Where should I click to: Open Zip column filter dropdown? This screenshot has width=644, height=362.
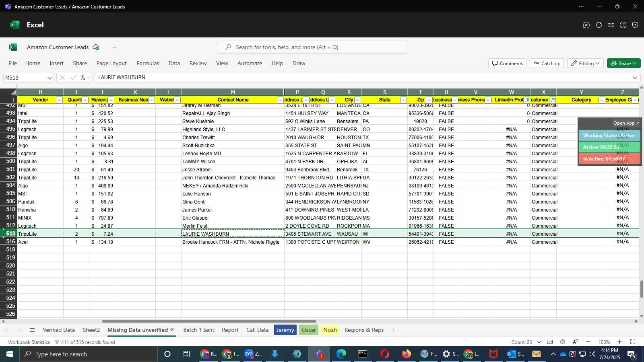pyautogui.click(x=429, y=100)
